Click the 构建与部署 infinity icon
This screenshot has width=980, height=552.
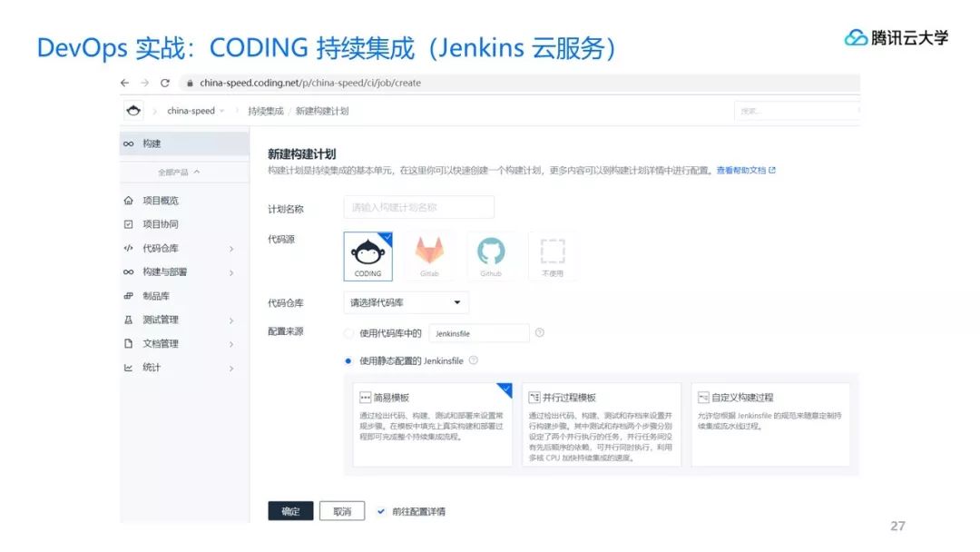(128, 272)
